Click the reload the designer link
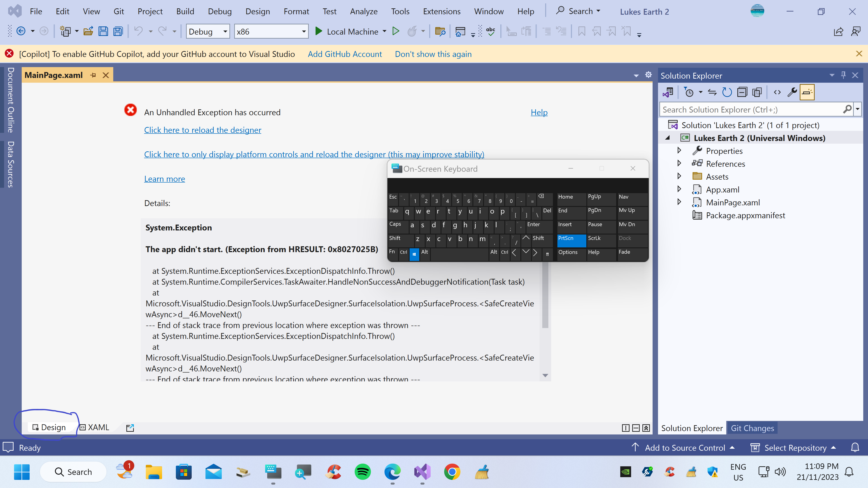The width and height of the screenshot is (868, 488). [x=203, y=130]
